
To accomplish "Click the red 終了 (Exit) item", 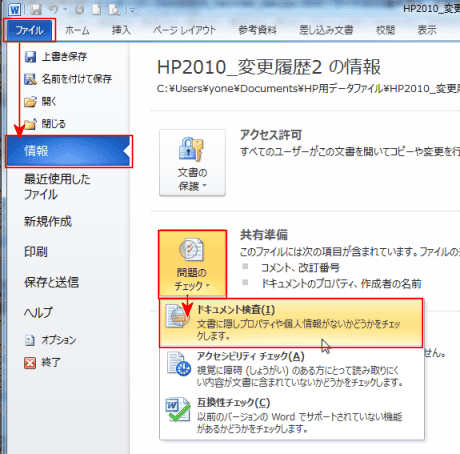I will 42,362.
